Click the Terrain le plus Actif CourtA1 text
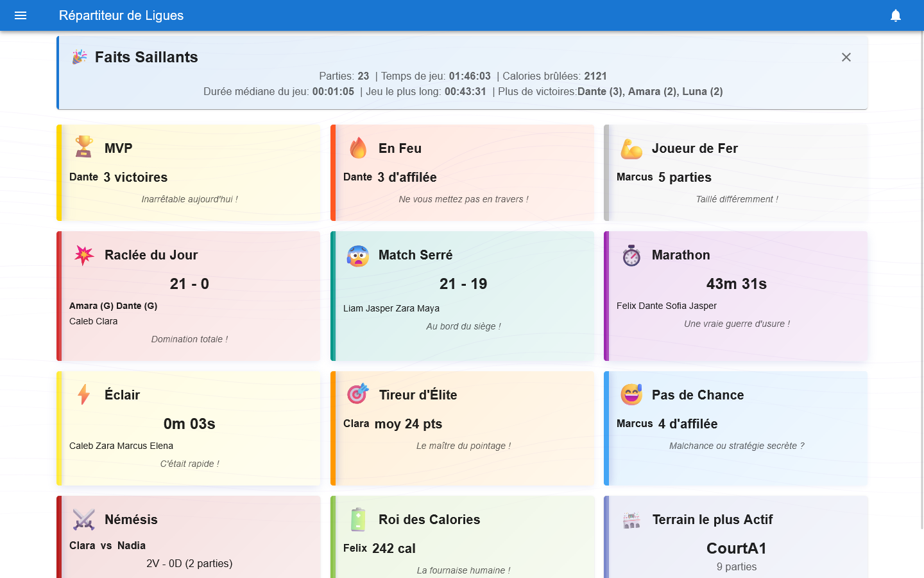 coord(736,548)
